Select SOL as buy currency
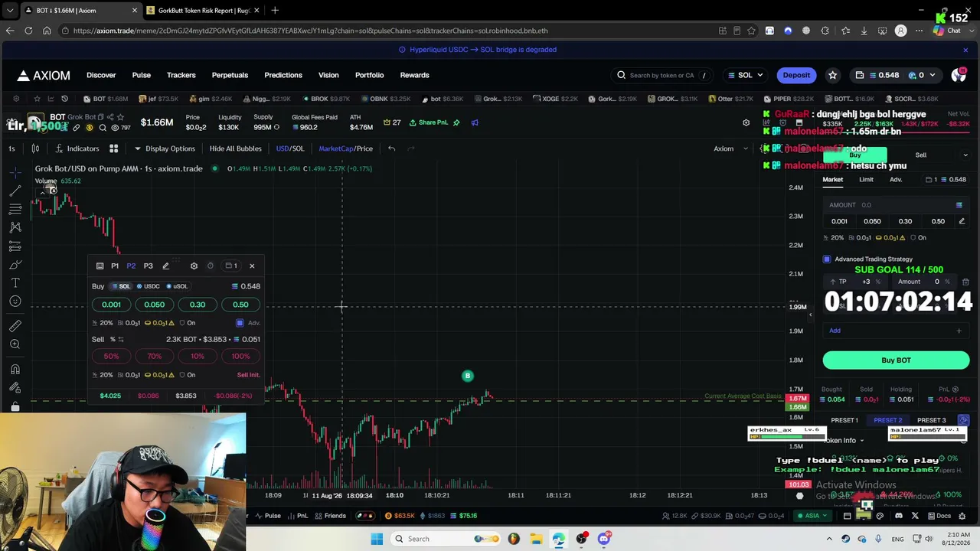 point(121,286)
